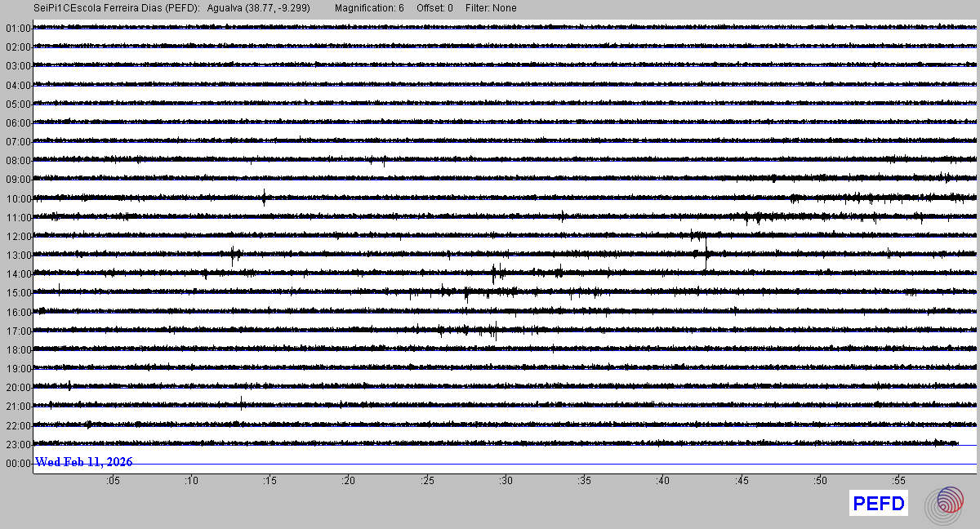This screenshot has width=980, height=529.
Task: Click the 10:00 hour row label
Action: pos(18,199)
